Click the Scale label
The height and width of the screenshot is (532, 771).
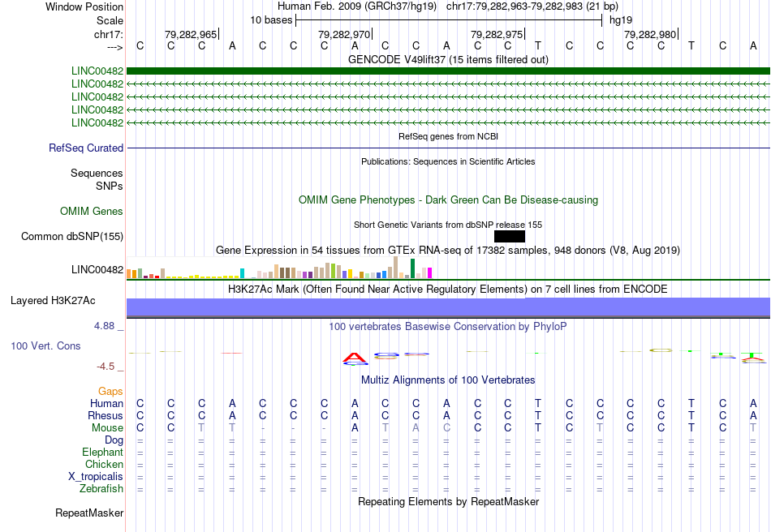coord(110,20)
